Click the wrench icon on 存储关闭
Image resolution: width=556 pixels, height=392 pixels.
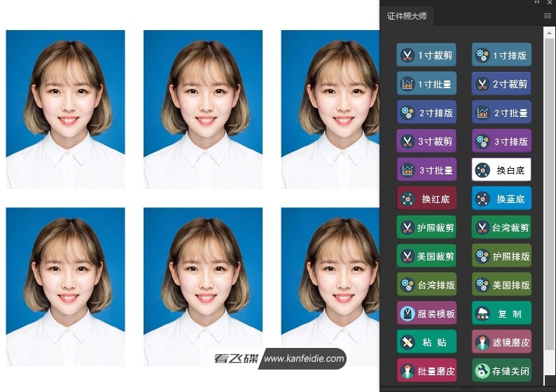pyautogui.click(x=482, y=371)
